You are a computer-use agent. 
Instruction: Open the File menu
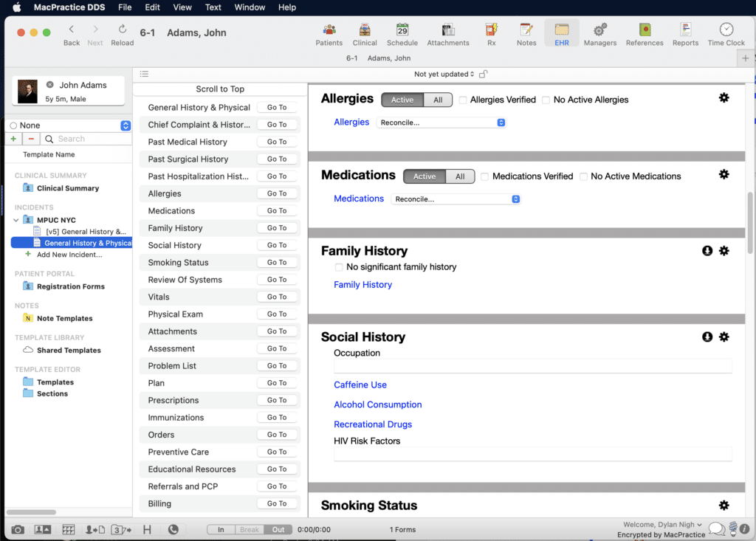click(125, 7)
